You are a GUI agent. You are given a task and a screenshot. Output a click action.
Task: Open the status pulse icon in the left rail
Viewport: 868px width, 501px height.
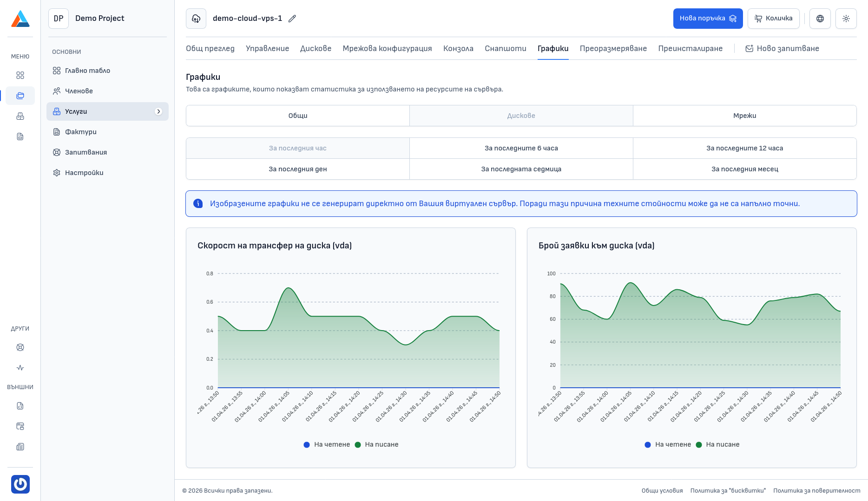[x=20, y=368]
